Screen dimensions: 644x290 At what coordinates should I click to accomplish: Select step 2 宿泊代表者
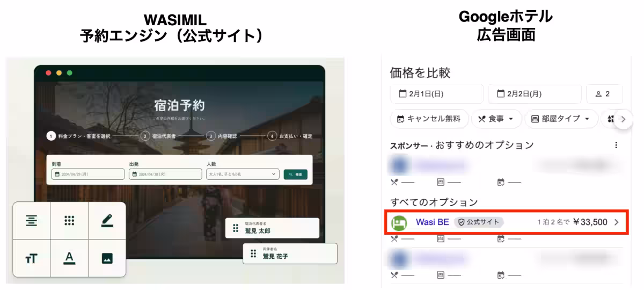158,136
